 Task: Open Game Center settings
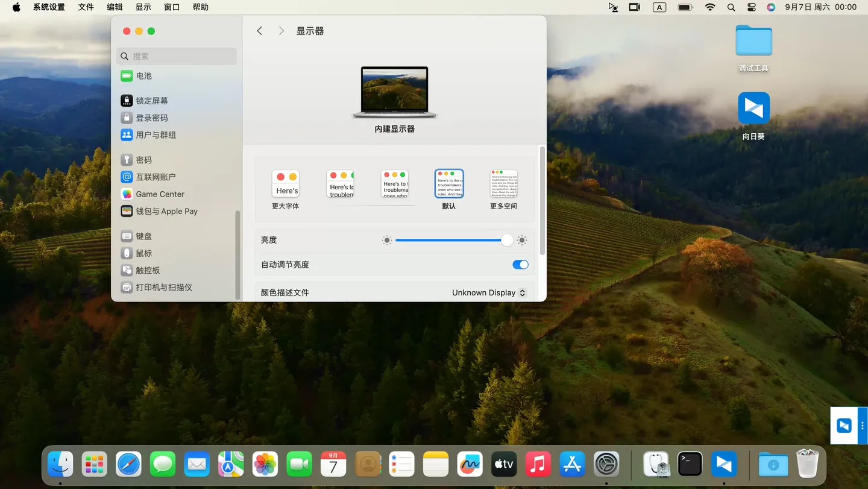pos(159,194)
